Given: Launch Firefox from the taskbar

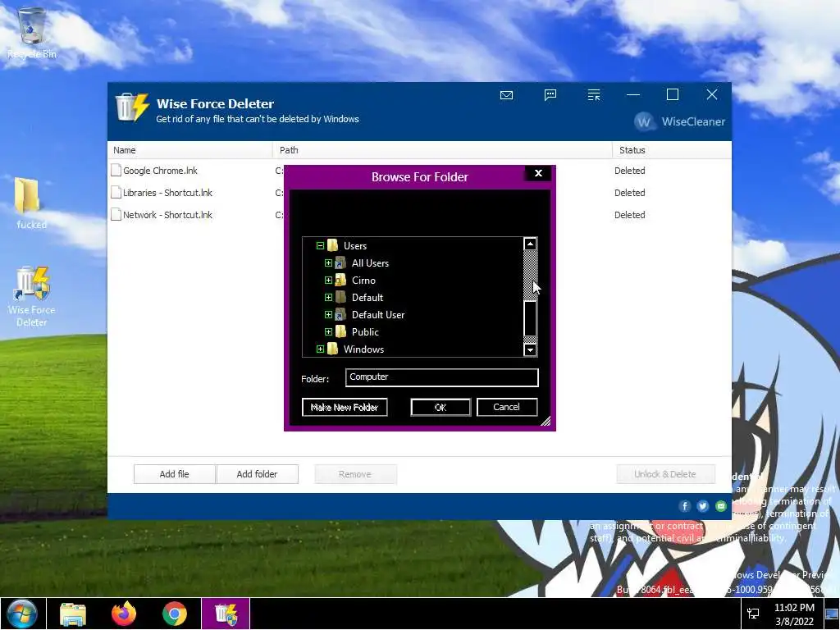Looking at the screenshot, I should tap(124, 614).
